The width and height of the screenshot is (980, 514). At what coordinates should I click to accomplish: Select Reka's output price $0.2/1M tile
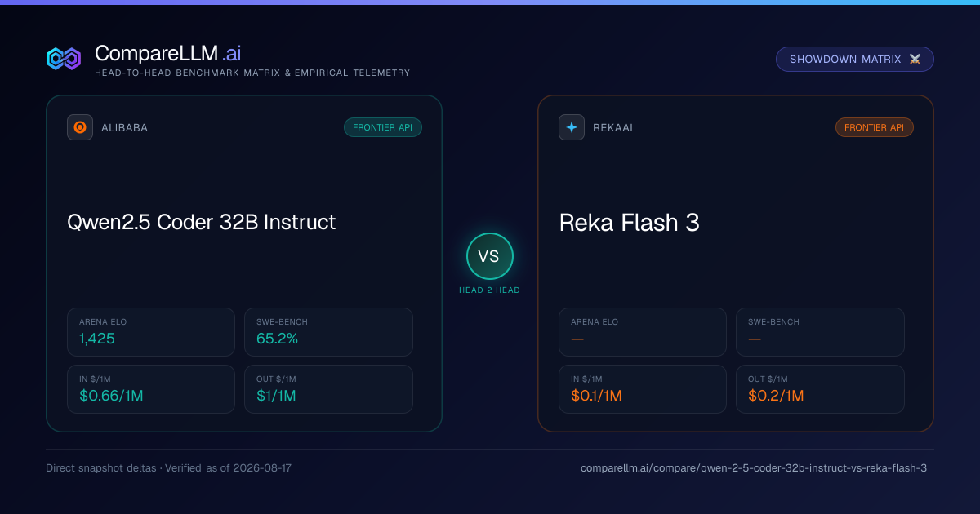[820, 389]
